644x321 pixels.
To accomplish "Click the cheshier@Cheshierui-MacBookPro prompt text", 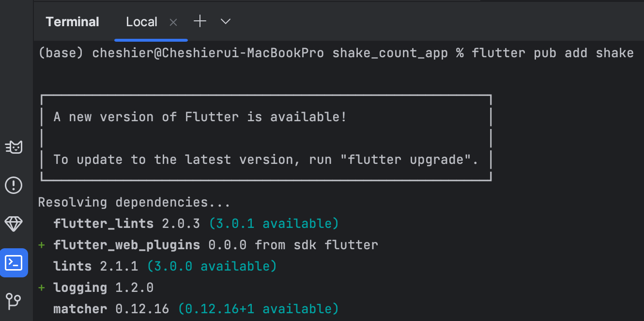I will [208, 53].
